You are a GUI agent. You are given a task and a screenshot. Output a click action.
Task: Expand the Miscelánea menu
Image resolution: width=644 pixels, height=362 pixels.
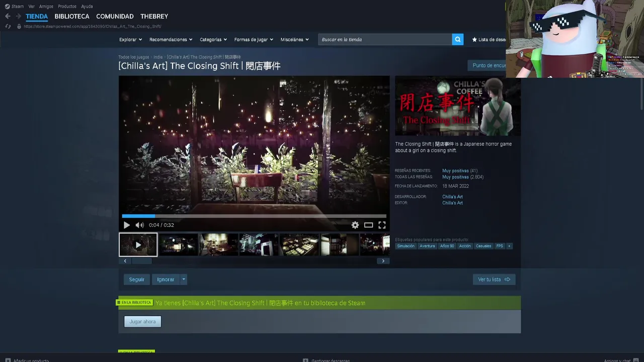[295, 39]
